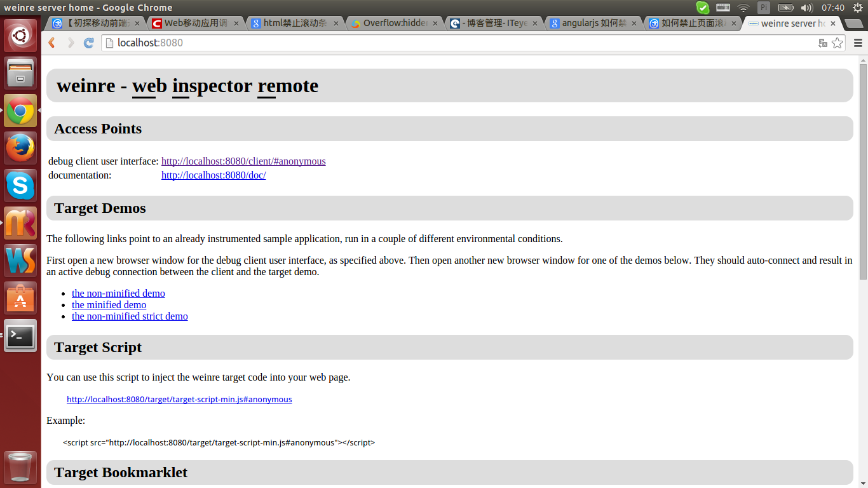Screen dimensions: 868x488
Task: Launch Firefox from the dock
Action: tap(20, 148)
